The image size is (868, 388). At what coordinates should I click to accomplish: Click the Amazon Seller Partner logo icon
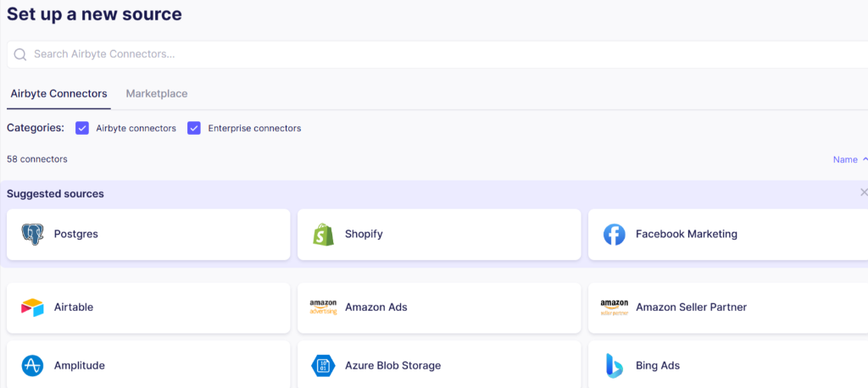point(614,308)
